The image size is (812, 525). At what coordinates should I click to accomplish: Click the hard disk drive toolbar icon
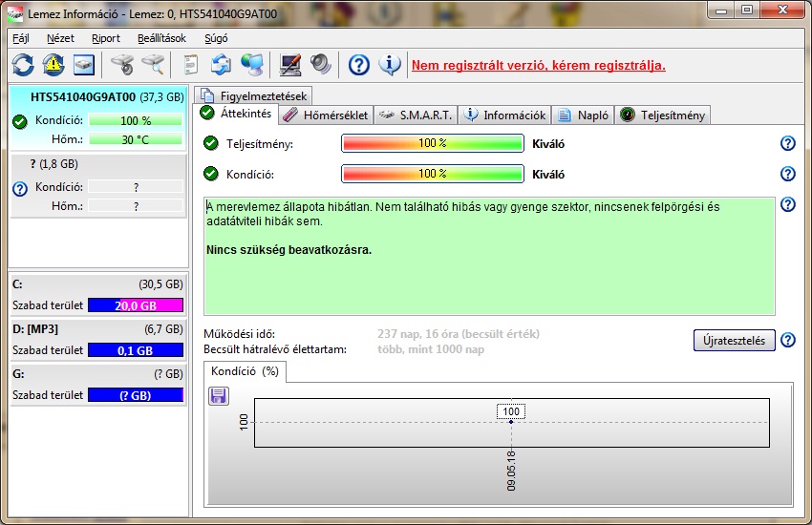pyautogui.click(x=84, y=65)
